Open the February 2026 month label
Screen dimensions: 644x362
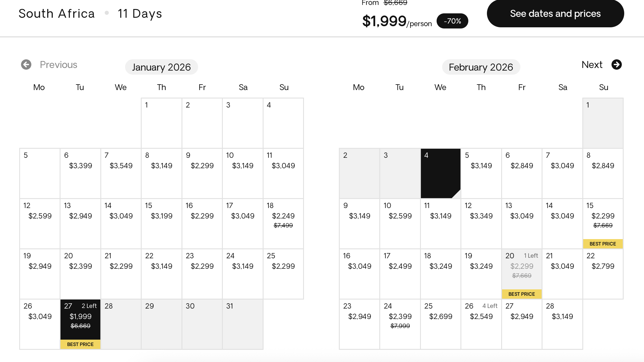click(481, 67)
